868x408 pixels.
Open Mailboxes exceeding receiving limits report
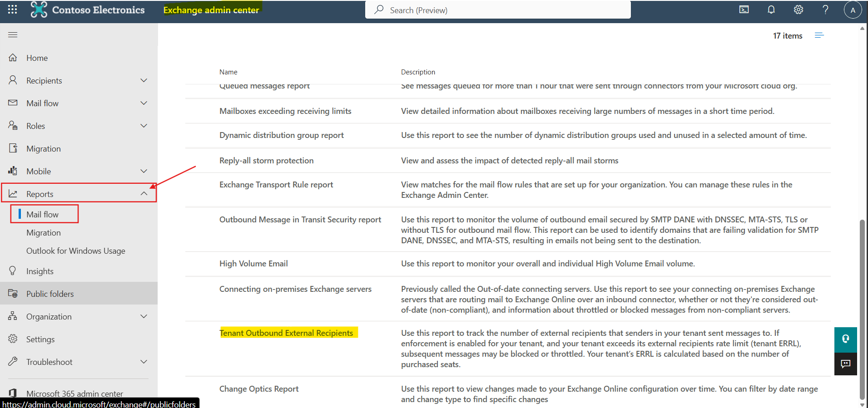(x=285, y=111)
